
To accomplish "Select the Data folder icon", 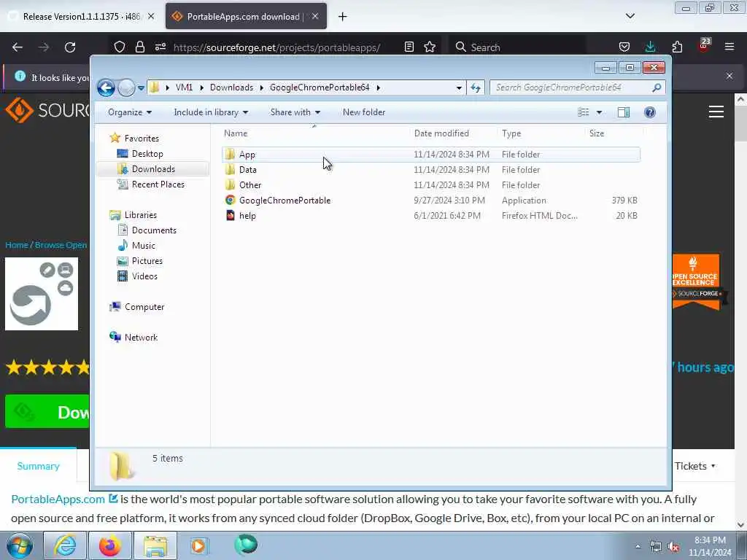I will (x=230, y=169).
